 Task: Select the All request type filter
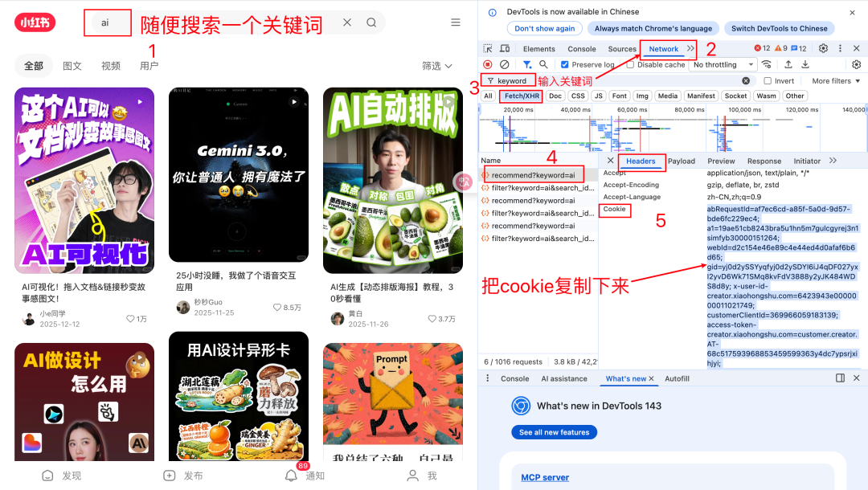[x=488, y=96]
